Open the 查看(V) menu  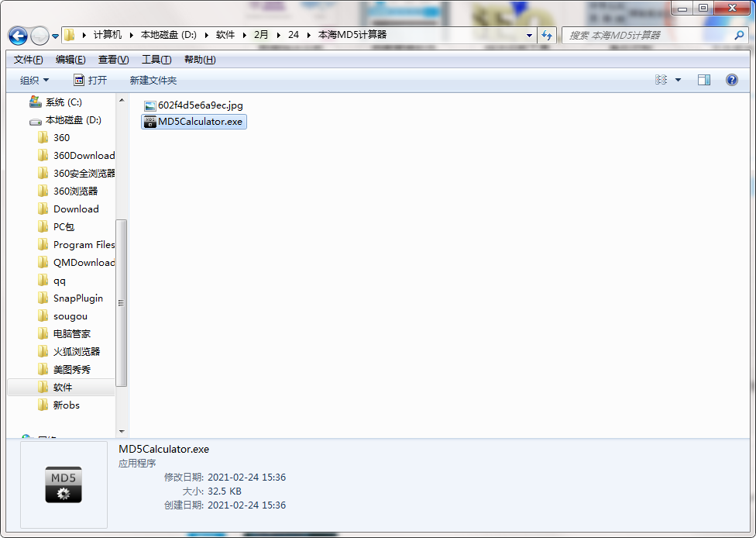coord(113,60)
